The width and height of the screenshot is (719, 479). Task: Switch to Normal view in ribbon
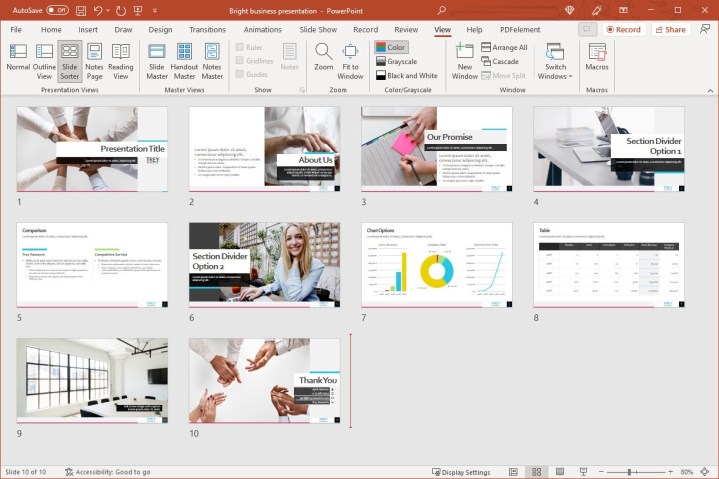coord(18,58)
